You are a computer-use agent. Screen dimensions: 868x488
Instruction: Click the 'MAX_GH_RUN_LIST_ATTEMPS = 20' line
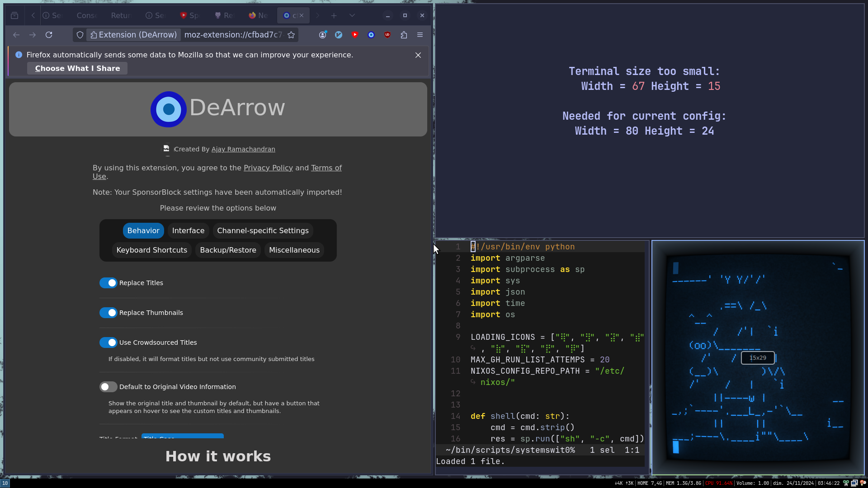[x=540, y=360]
